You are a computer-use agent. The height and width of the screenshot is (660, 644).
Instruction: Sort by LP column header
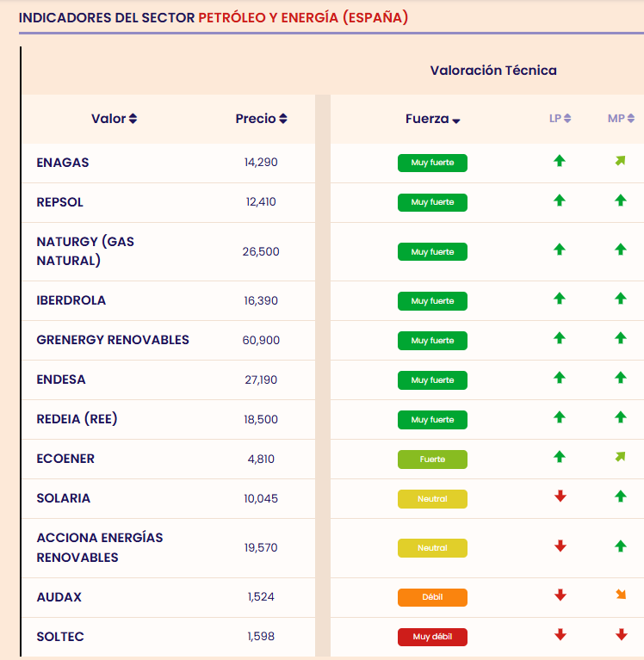560,119
